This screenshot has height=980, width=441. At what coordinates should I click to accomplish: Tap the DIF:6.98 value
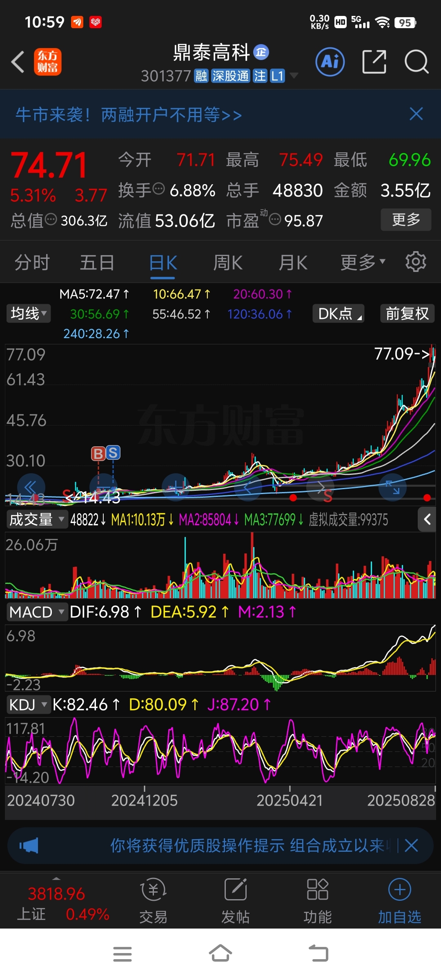click(x=105, y=612)
